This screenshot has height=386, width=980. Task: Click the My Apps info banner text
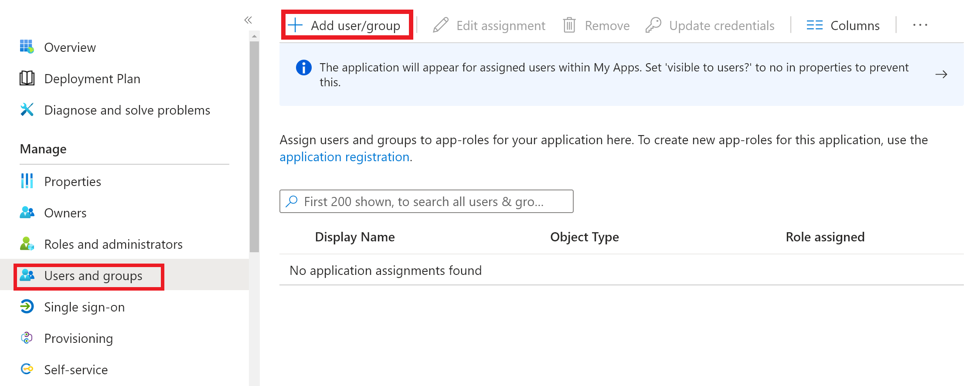point(614,74)
